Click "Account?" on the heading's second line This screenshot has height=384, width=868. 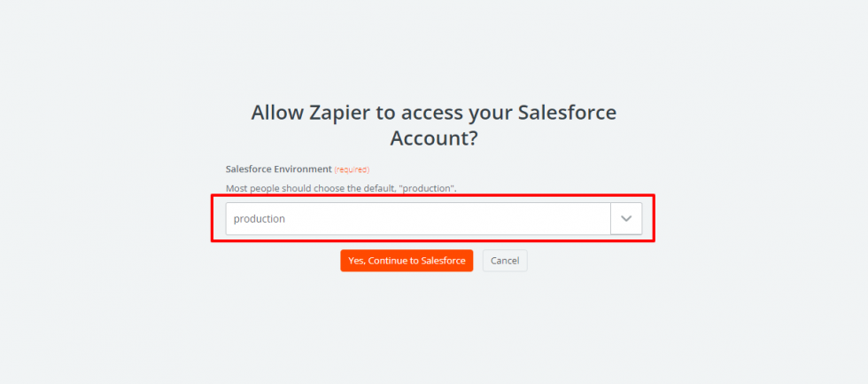coord(434,139)
